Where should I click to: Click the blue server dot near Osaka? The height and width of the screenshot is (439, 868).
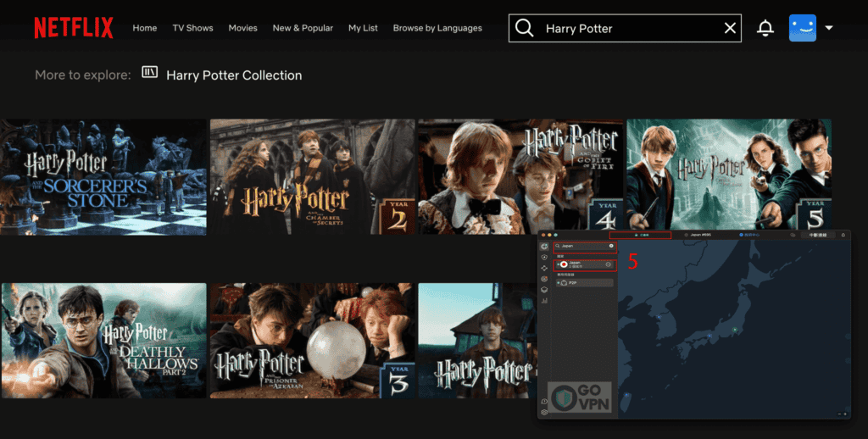(709, 336)
